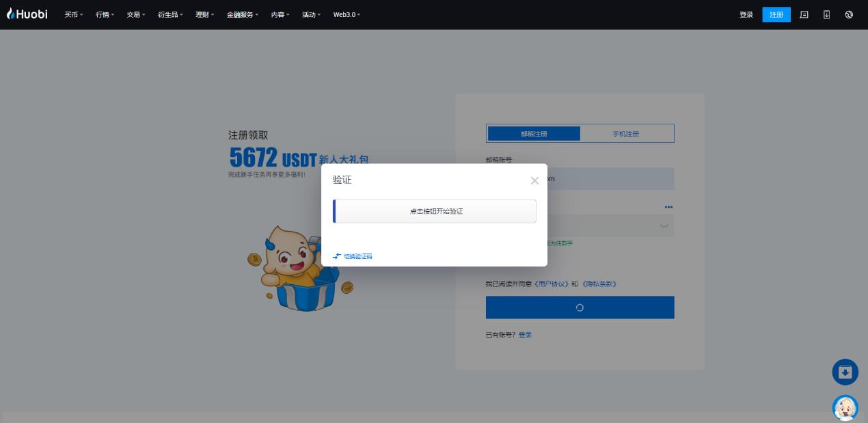Click the floating app download icon bottom right
The width and height of the screenshot is (868, 423).
tap(845, 372)
